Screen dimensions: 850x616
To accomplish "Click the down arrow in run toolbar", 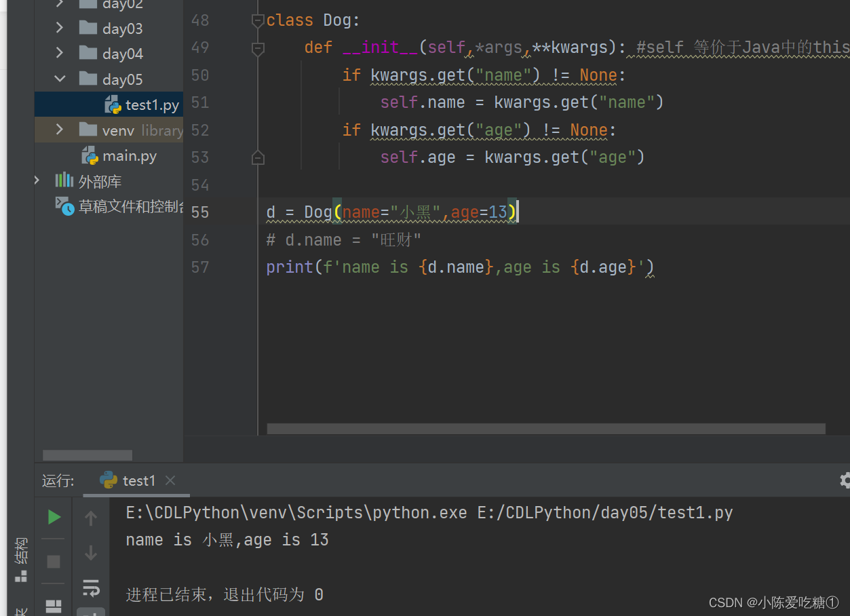I will [91, 553].
